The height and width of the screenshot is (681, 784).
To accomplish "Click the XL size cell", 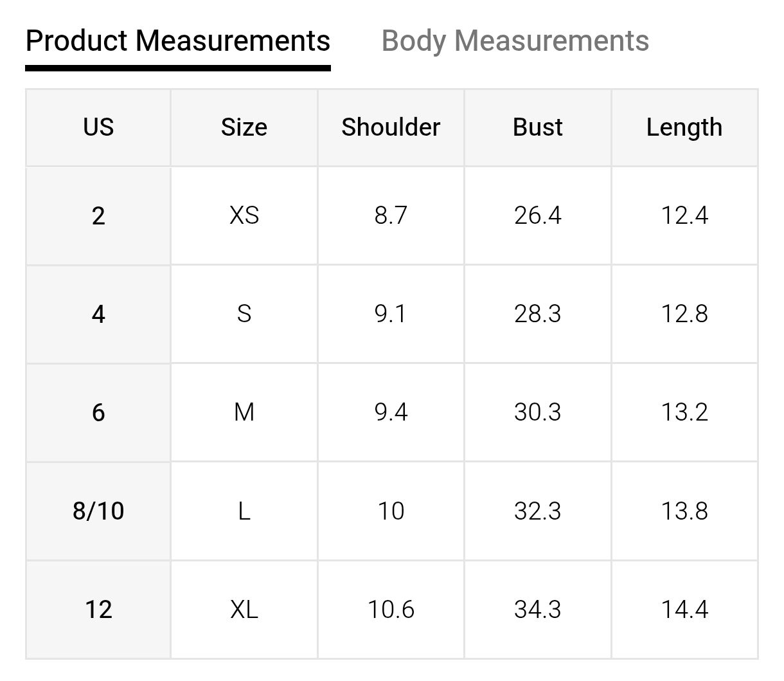I will click(244, 609).
